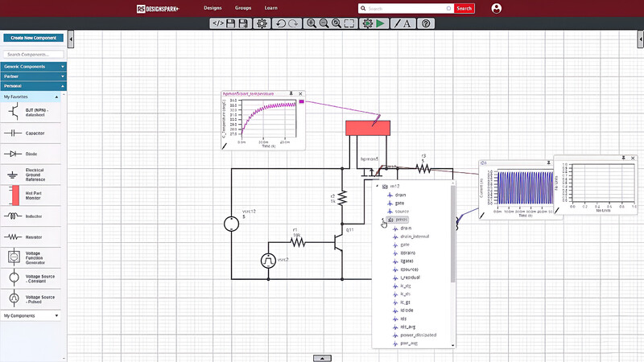Toggle pin on the i(2)r current graph
This screenshot has width=644, height=362.
coord(548,162)
